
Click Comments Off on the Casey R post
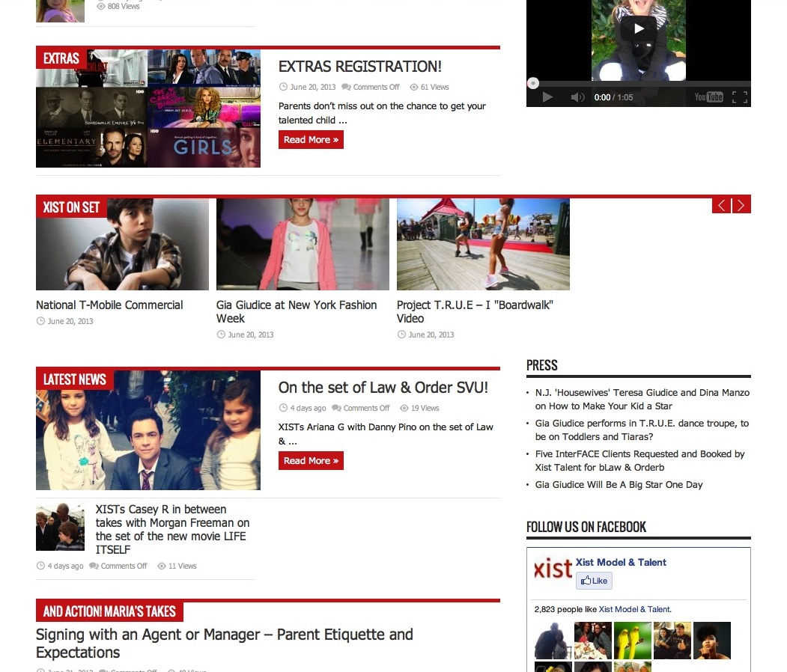click(124, 566)
